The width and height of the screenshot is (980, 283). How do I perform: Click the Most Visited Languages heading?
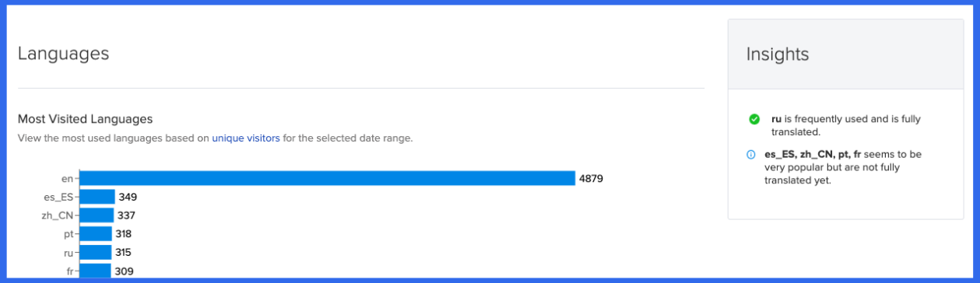pos(85,119)
